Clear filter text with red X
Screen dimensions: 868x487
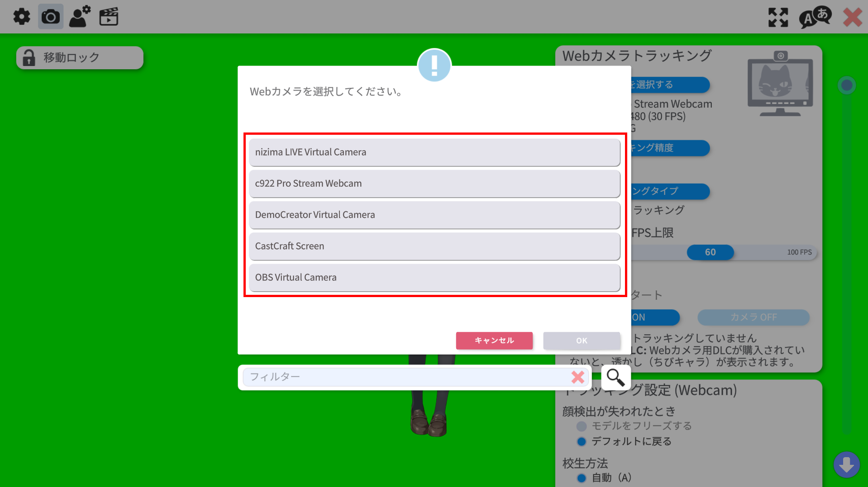point(578,377)
